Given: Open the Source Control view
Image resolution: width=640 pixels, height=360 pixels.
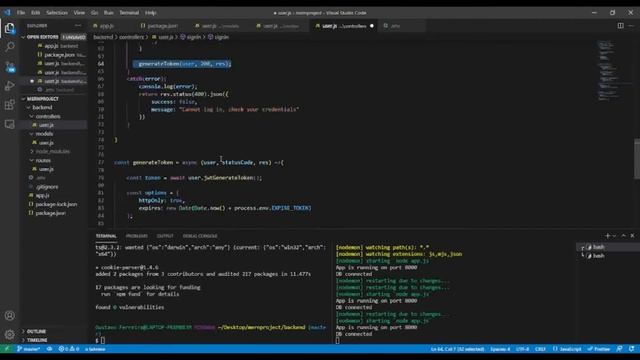Looking at the screenshot, I should click(10, 67).
